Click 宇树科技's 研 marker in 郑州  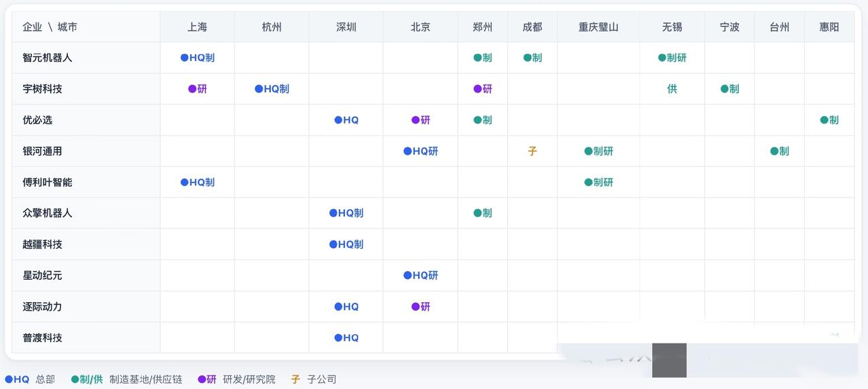point(483,89)
